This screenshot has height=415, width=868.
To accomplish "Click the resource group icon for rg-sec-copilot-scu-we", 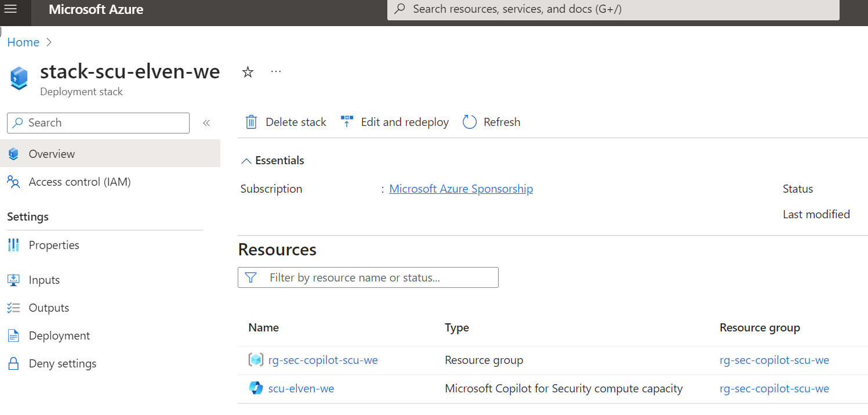I will pyautogui.click(x=256, y=360).
